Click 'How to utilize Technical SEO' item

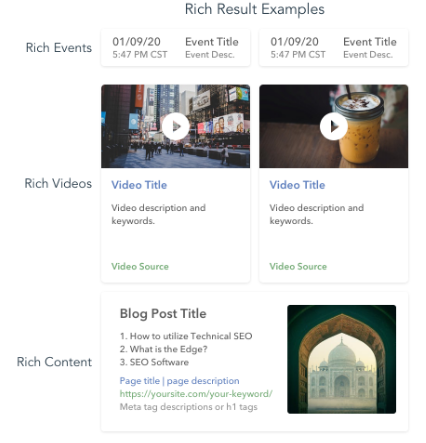tap(186, 336)
